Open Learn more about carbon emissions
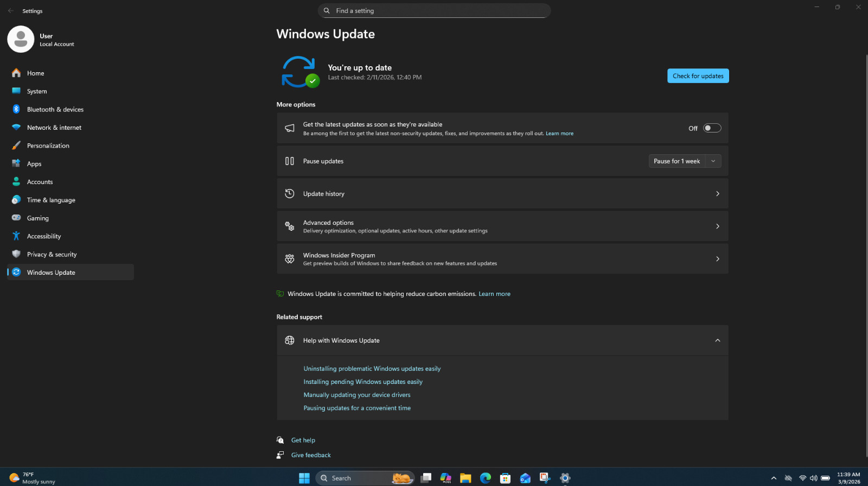 (x=494, y=294)
